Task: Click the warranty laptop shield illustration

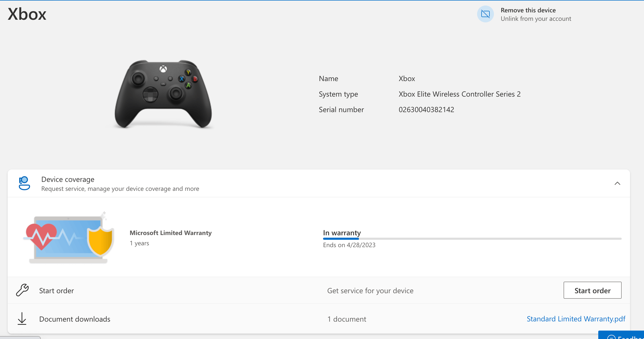Action: click(x=69, y=238)
